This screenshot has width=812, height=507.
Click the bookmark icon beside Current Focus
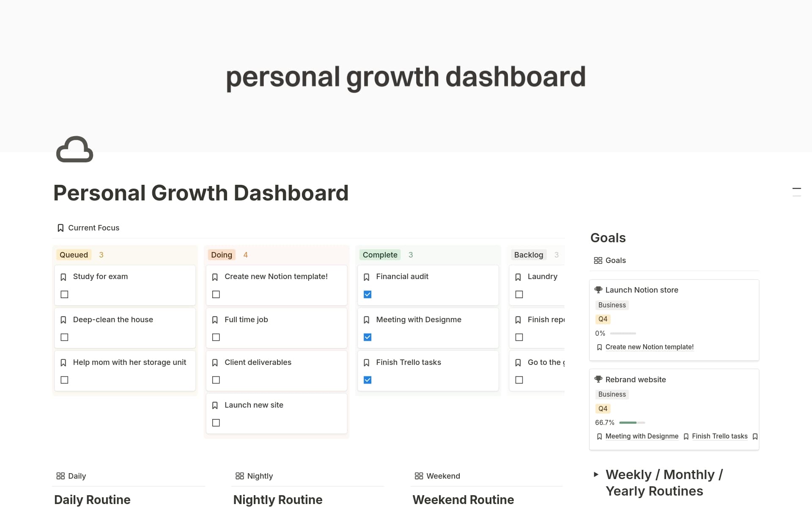[60, 227]
